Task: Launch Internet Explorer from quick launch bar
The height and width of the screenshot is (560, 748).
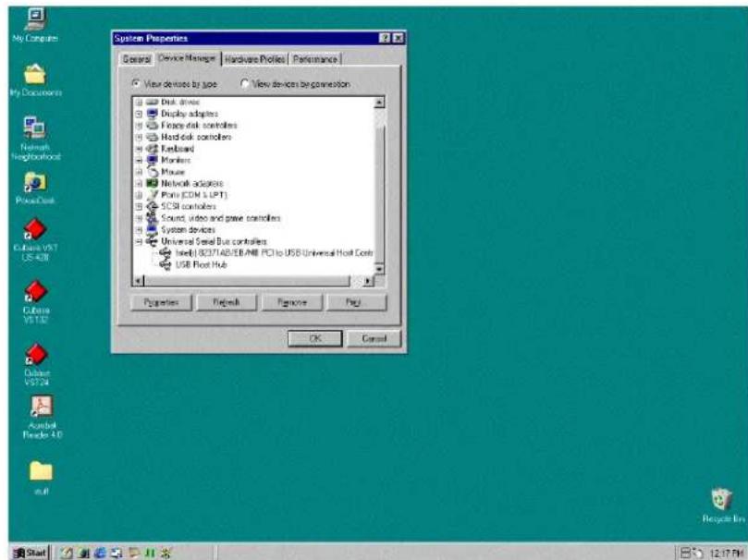Action: (x=100, y=553)
